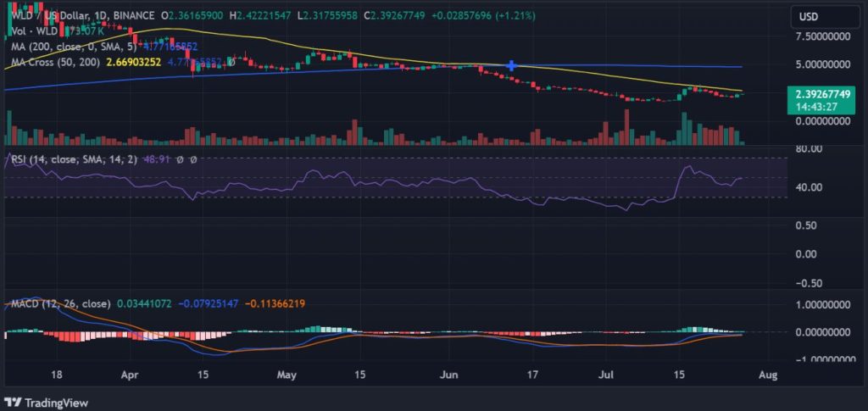Viewport: 868px width, 411px height.
Task: Click the MACD histogram value 0.03441072
Action: [x=143, y=303]
